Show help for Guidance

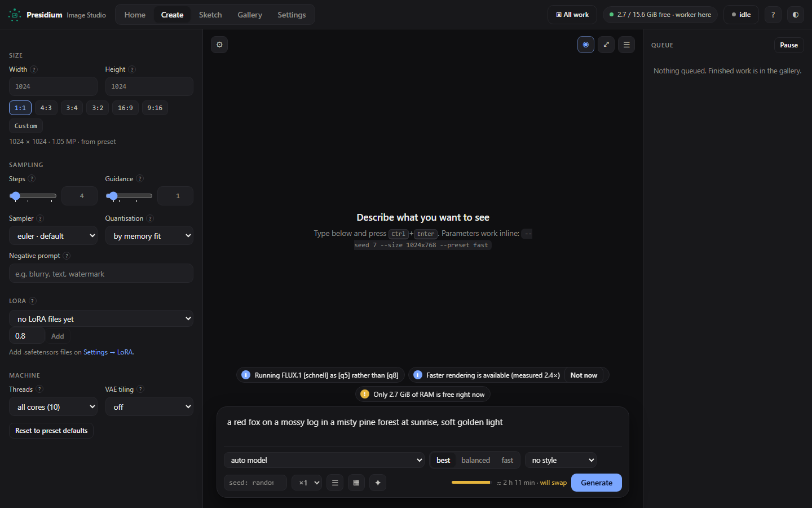coord(140,179)
